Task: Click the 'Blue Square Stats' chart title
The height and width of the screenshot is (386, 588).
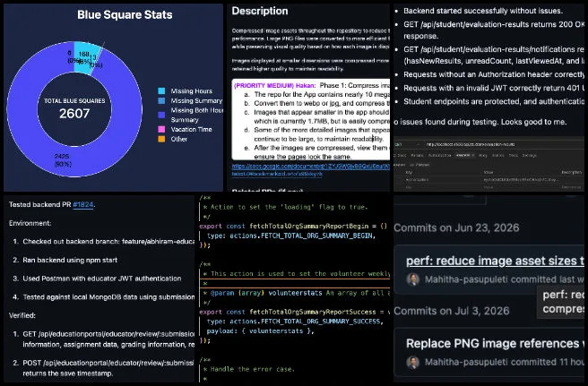Action: [125, 14]
